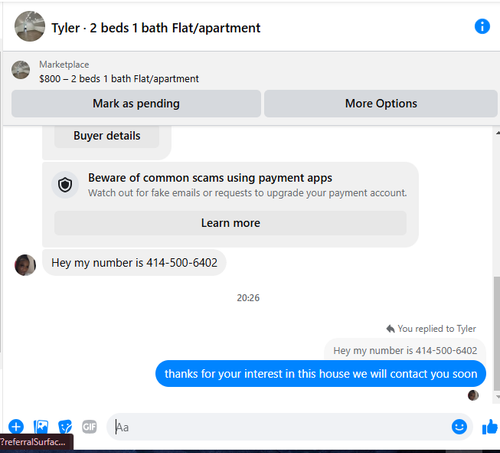The height and width of the screenshot is (453, 500).
Task: Click Marketplace label in banner
Action: 64,65
